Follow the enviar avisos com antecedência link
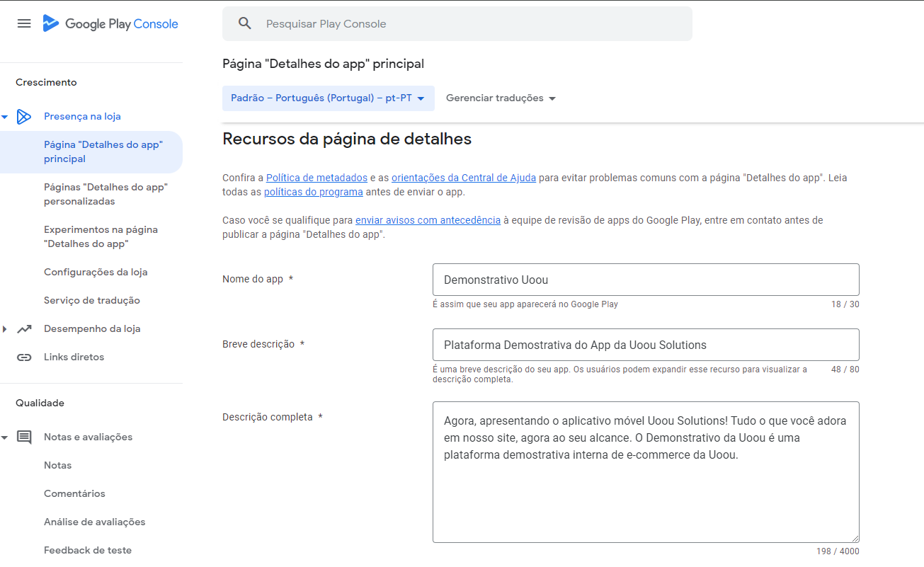Screen dimensions: 924x567 428,220
